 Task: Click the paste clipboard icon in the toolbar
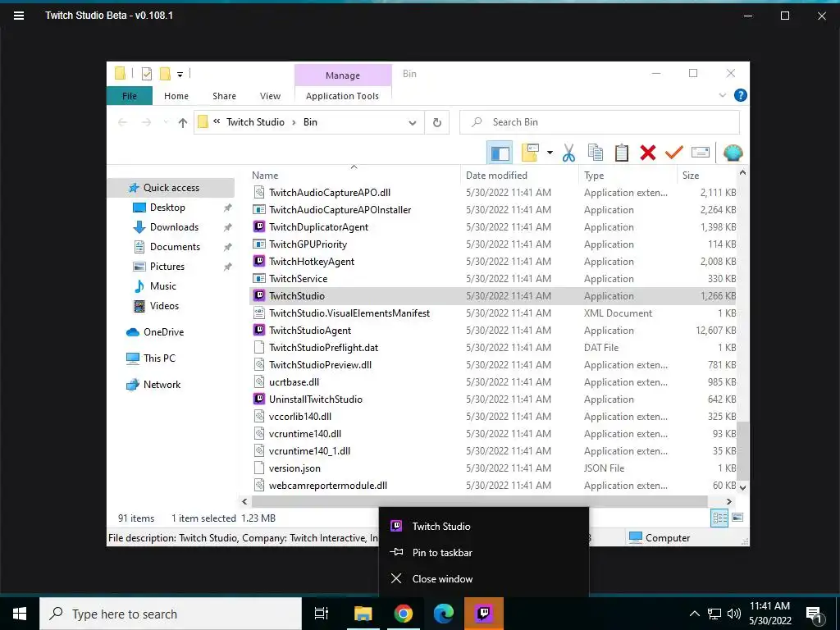[622, 153]
